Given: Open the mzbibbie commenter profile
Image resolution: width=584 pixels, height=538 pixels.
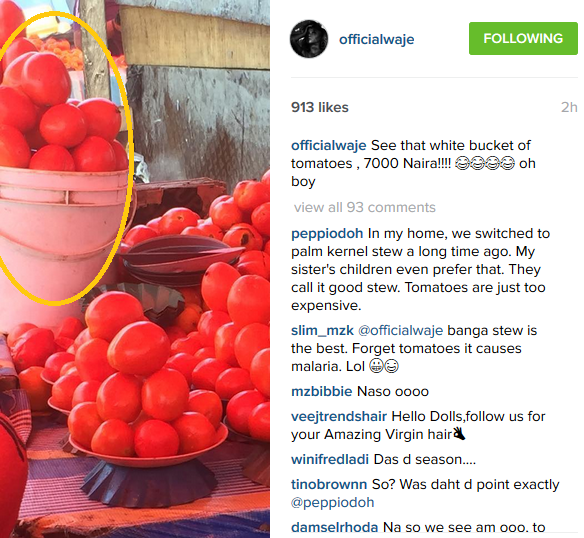Looking at the screenshot, I should click(321, 392).
